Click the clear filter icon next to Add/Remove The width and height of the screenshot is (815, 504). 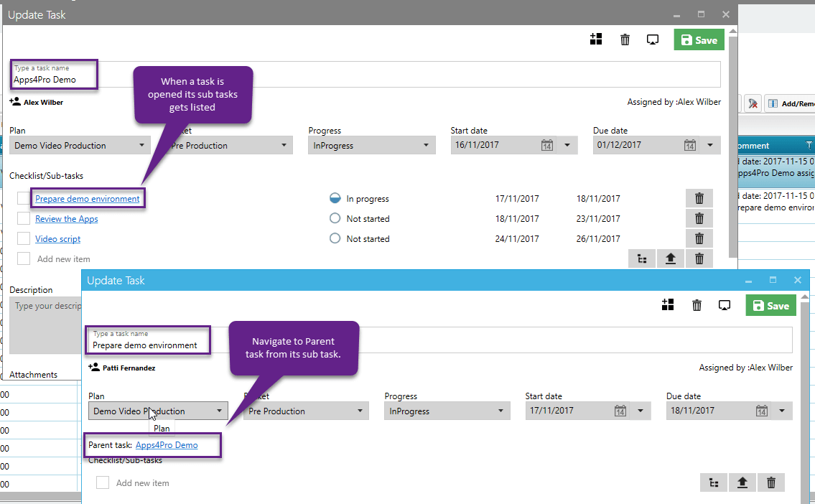753,103
